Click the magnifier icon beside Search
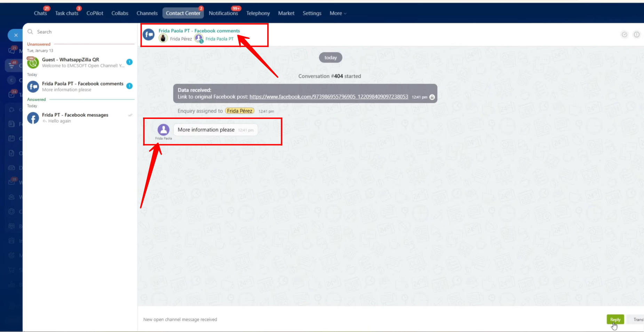 [30, 32]
